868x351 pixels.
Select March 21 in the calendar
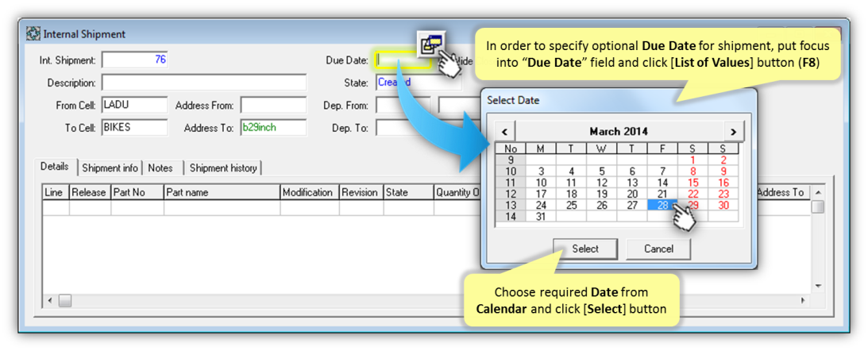(x=662, y=195)
